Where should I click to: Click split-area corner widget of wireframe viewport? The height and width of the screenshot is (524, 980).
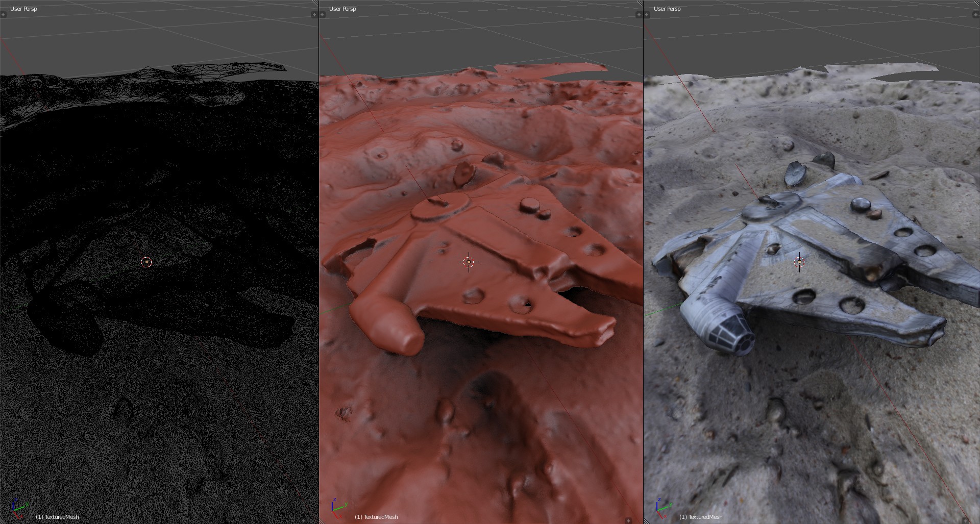(x=315, y=3)
